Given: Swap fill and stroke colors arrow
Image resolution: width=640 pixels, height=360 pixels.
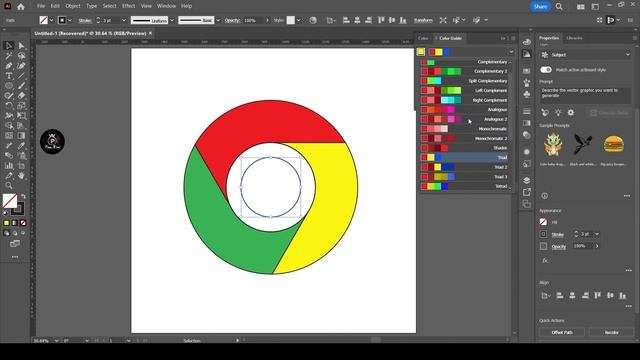Looking at the screenshot, I should [23, 196].
